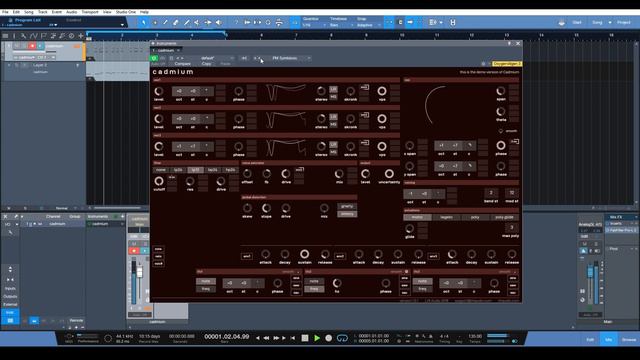Click the osc1 level knob
Viewport: 640px width, 360px height.
(159, 91)
